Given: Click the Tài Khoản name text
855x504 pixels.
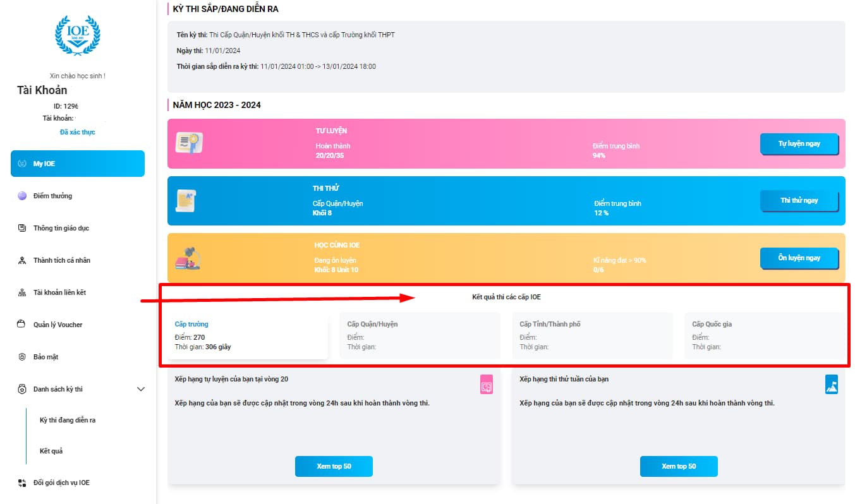Looking at the screenshot, I should [42, 90].
